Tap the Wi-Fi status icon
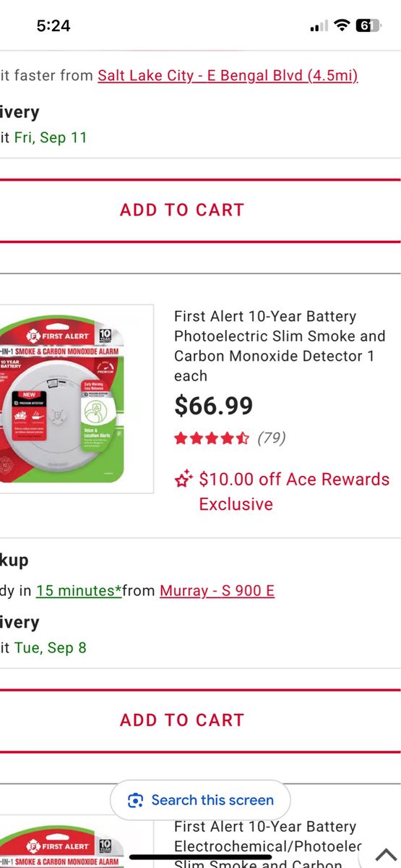401x868 pixels. 341,26
